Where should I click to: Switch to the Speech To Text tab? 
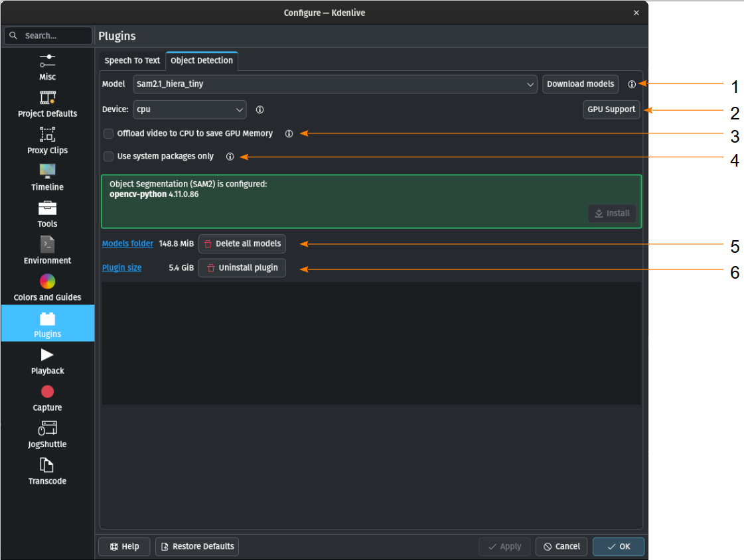coord(132,60)
